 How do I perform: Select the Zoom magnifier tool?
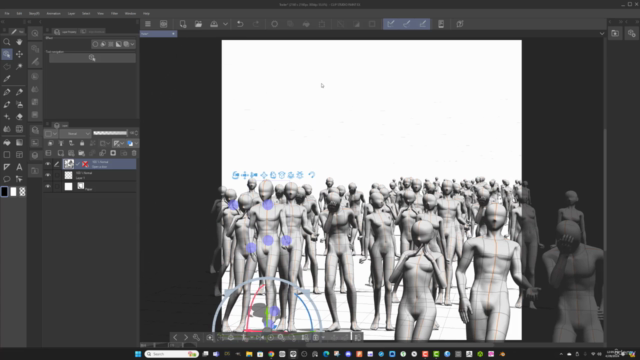point(7,42)
